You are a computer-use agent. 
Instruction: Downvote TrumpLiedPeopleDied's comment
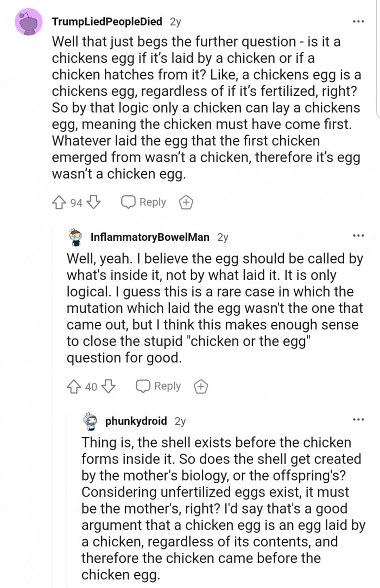click(x=94, y=203)
